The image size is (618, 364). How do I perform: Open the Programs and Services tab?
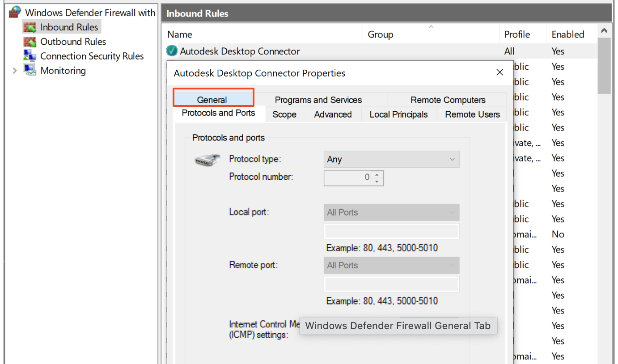[318, 99]
